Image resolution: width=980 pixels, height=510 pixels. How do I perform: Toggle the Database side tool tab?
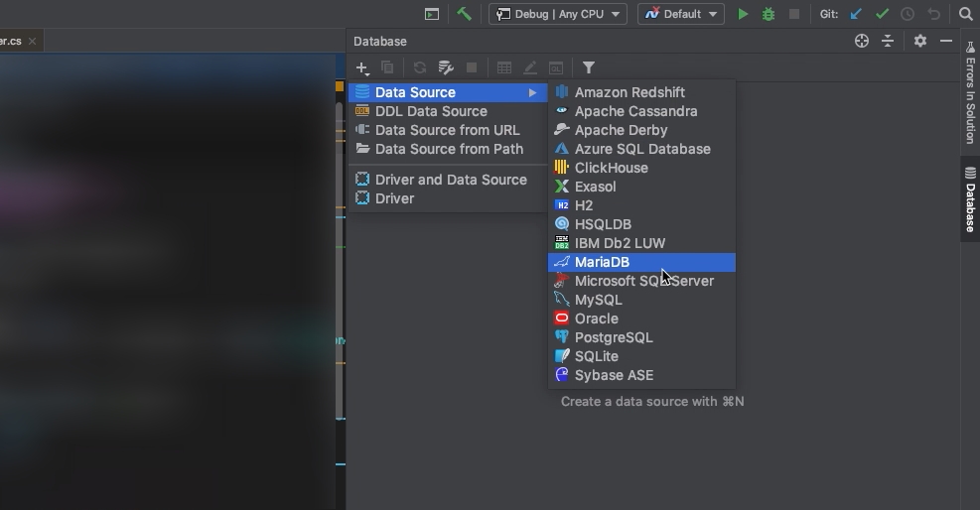pyautogui.click(x=970, y=199)
